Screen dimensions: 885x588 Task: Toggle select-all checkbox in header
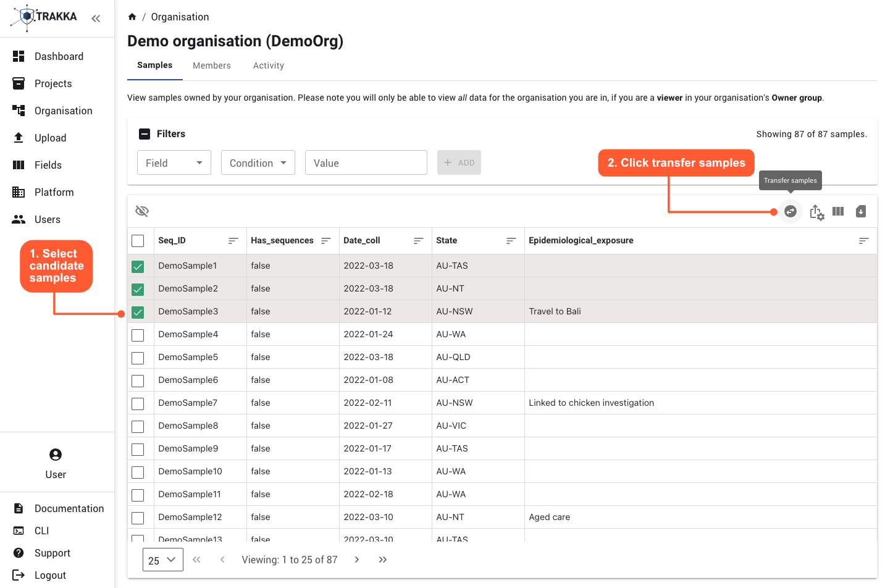(x=138, y=241)
